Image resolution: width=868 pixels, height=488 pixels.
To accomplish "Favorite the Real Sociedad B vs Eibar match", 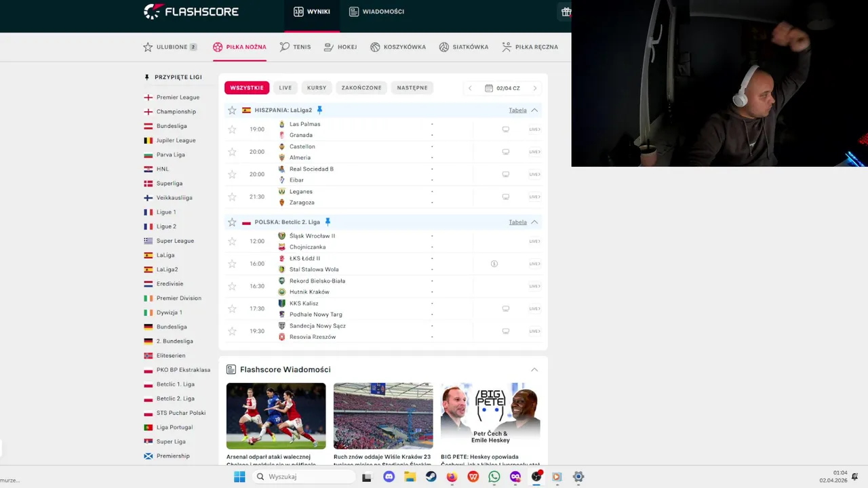I will 232,174.
